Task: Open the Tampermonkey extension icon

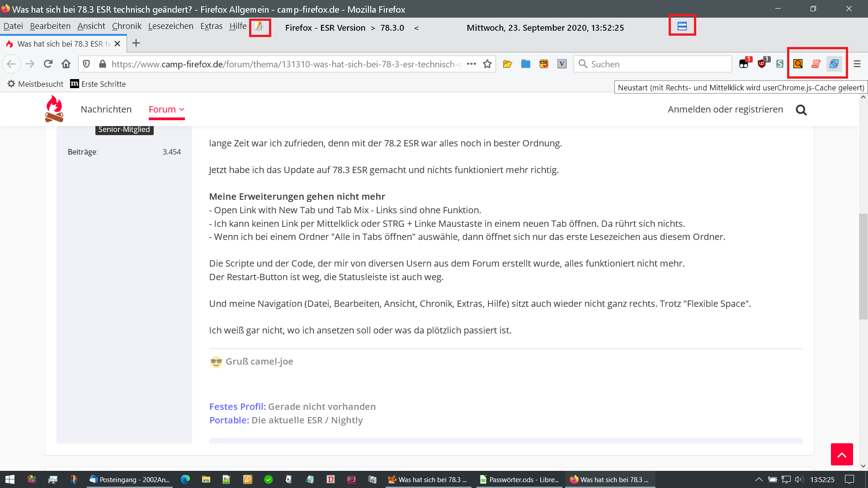Action: click(744, 64)
